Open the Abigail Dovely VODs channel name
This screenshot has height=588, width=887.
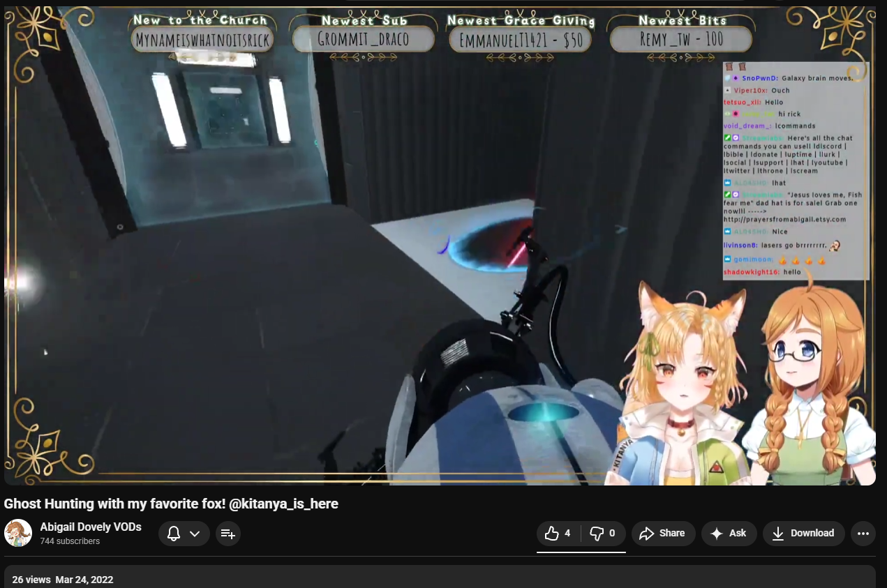click(x=91, y=527)
